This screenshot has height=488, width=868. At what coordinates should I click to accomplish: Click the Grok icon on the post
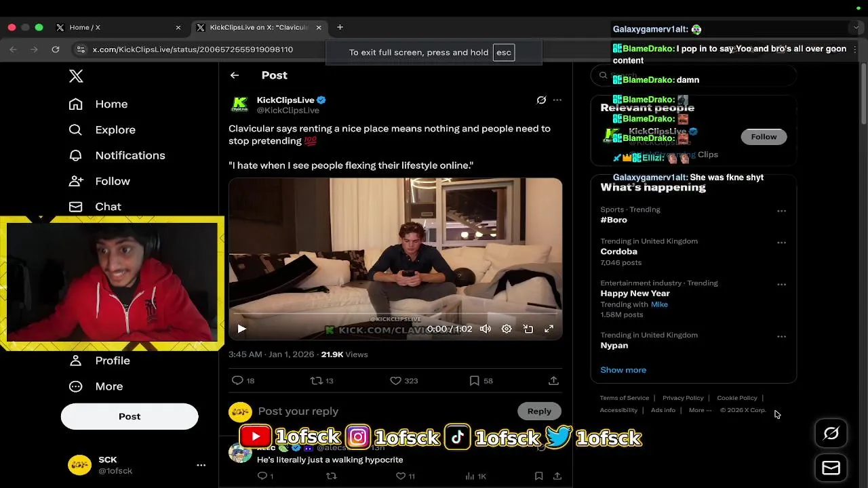click(541, 100)
